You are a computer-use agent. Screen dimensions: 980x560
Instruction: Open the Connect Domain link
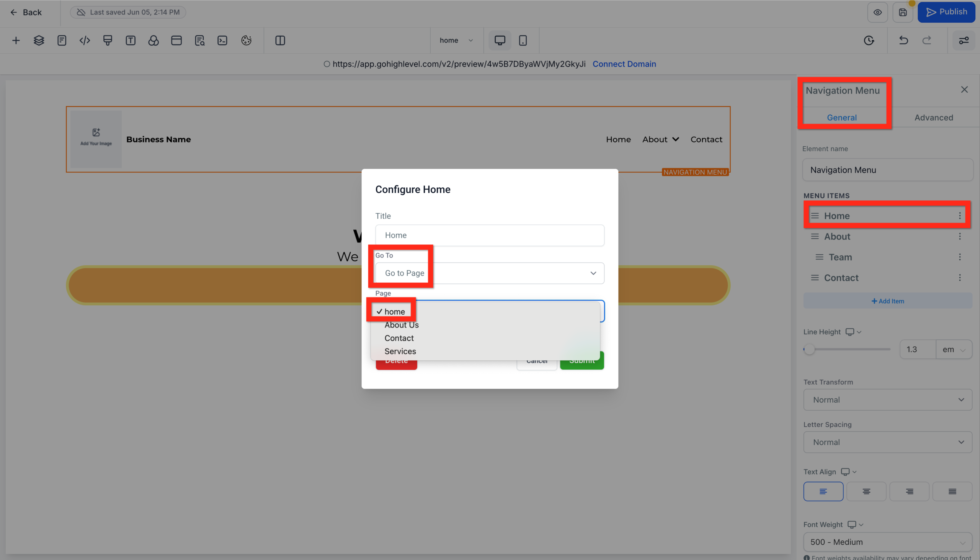(624, 64)
